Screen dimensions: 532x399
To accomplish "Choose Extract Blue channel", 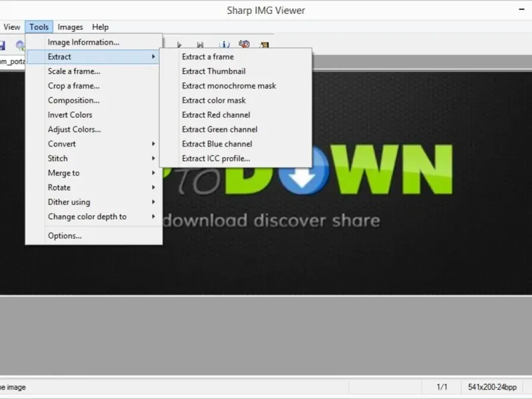I will coord(236,144).
